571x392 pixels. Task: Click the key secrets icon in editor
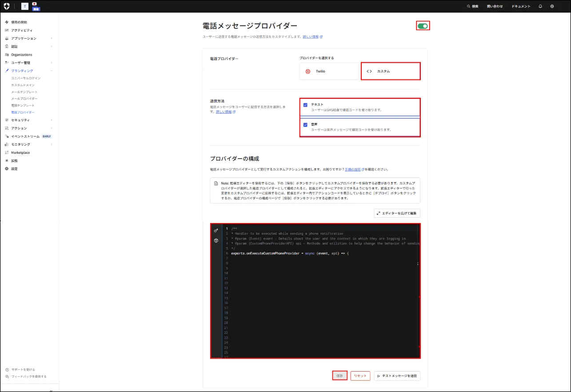click(216, 231)
